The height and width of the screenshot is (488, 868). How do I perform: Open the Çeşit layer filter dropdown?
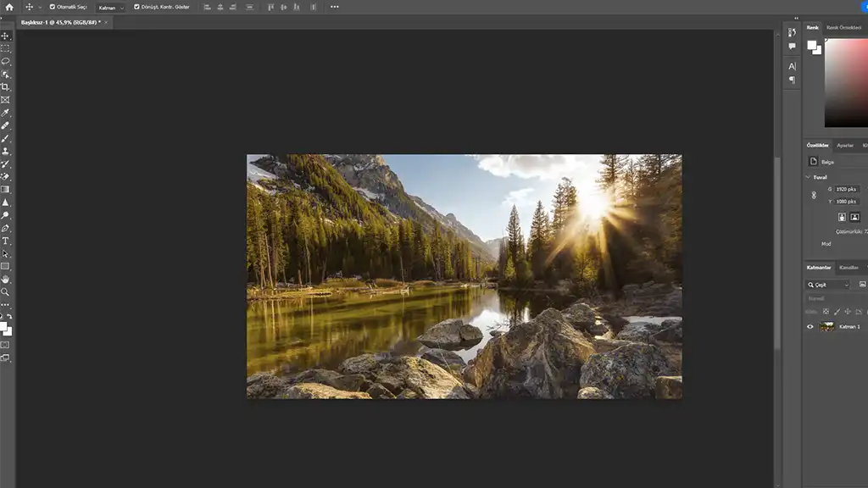(x=827, y=285)
